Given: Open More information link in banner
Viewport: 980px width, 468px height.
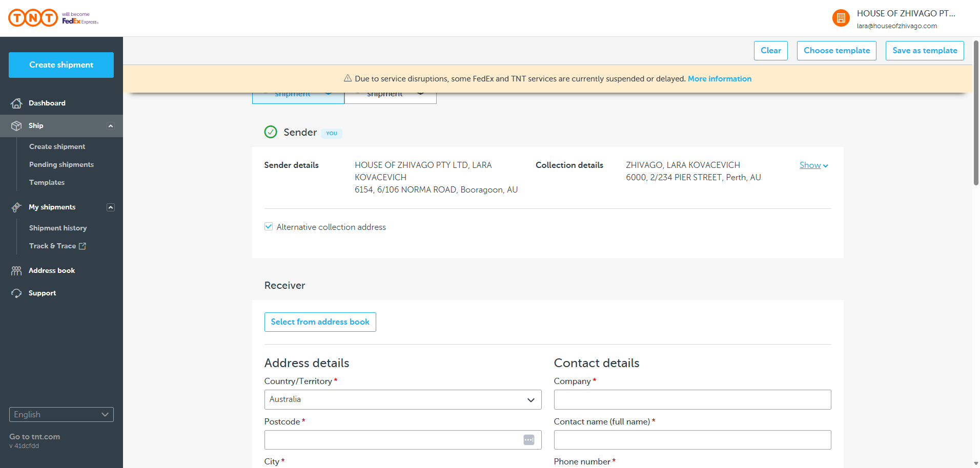Looking at the screenshot, I should (x=719, y=79).
